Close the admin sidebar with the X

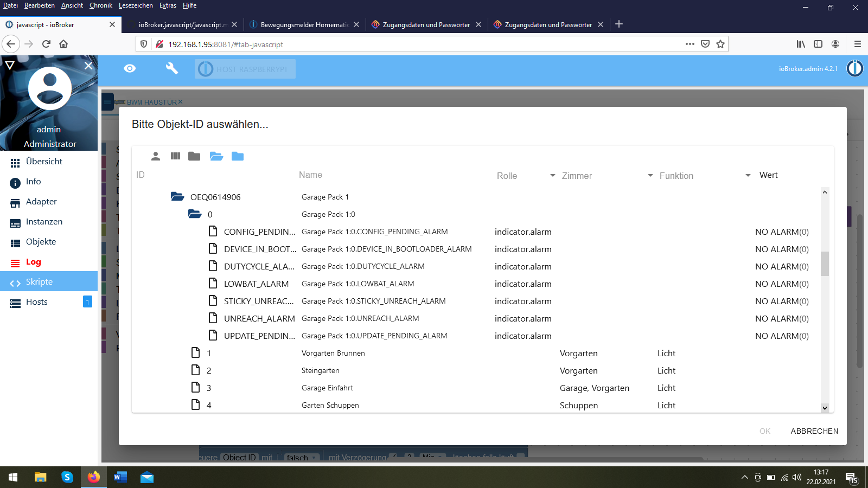point(88,65)
